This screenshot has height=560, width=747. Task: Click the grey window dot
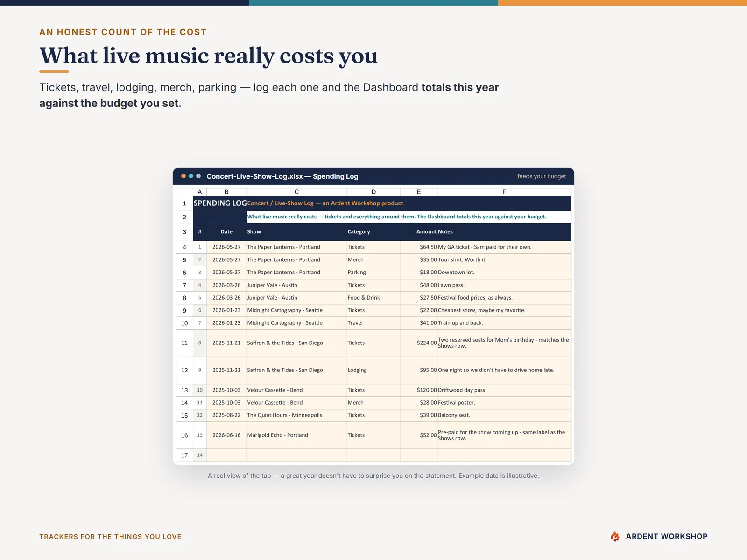coord(198,176)
